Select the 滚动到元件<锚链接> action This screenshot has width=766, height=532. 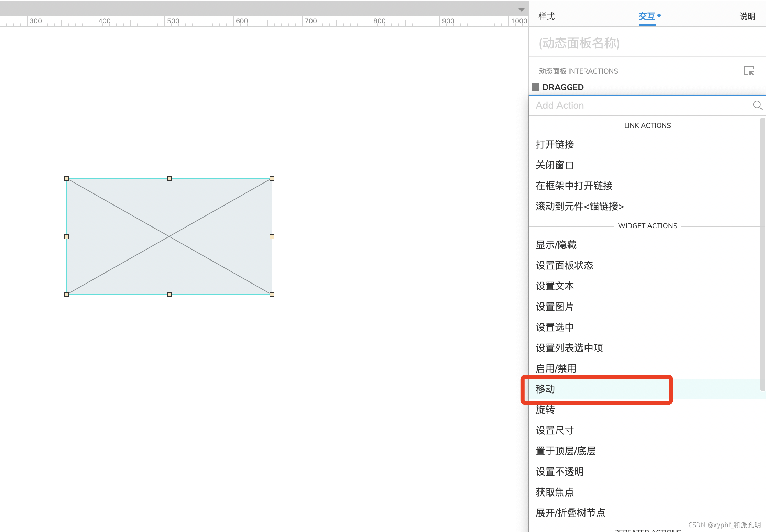645,206
